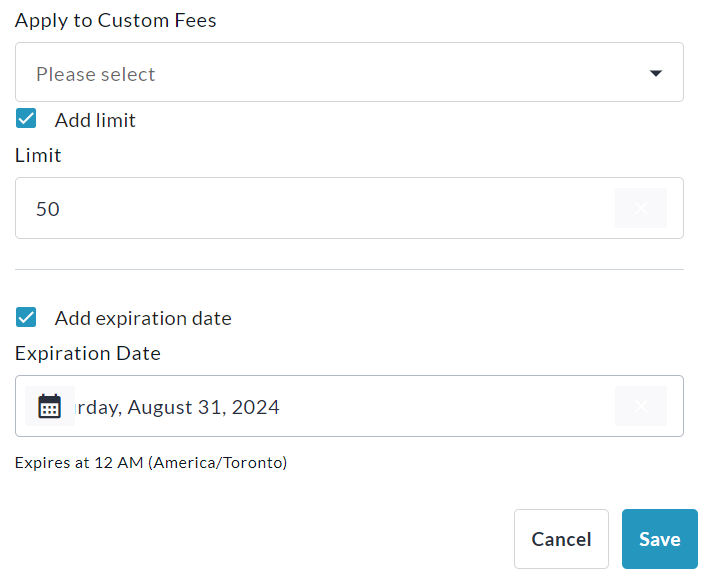Click the 'Expiration Date' field label
705x582 pixels.
tap(88, 353)
